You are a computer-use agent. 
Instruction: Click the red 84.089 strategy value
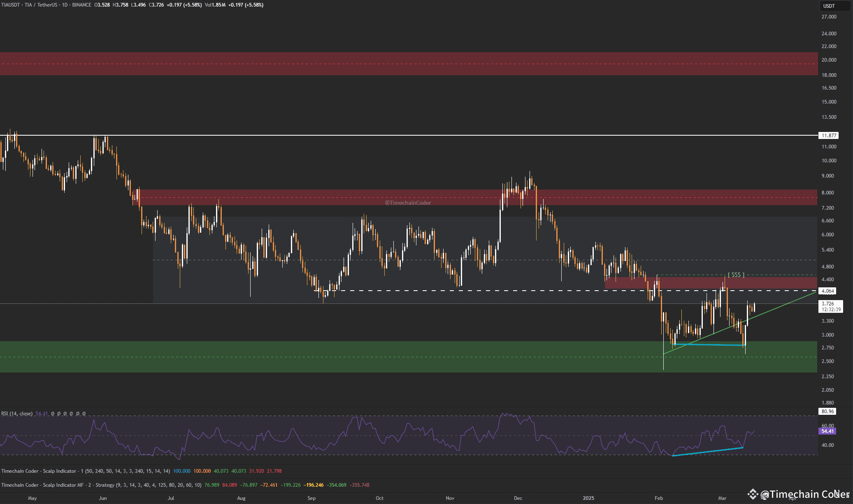point(230,485)
